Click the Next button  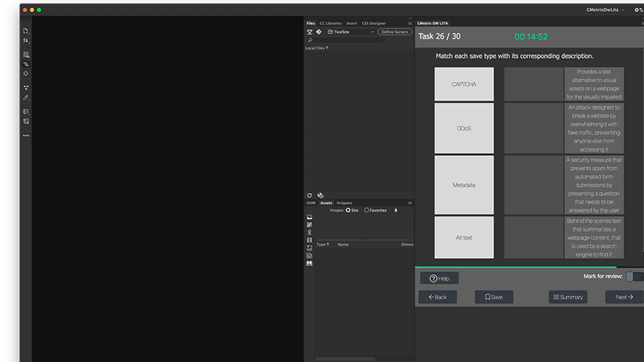tap(624, 297)
